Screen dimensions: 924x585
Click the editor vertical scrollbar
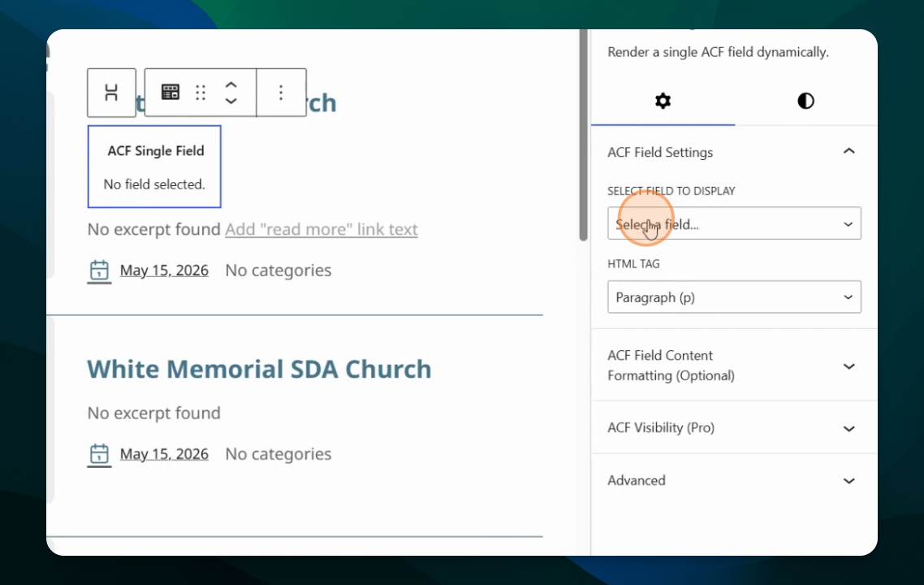click(584, 135)
